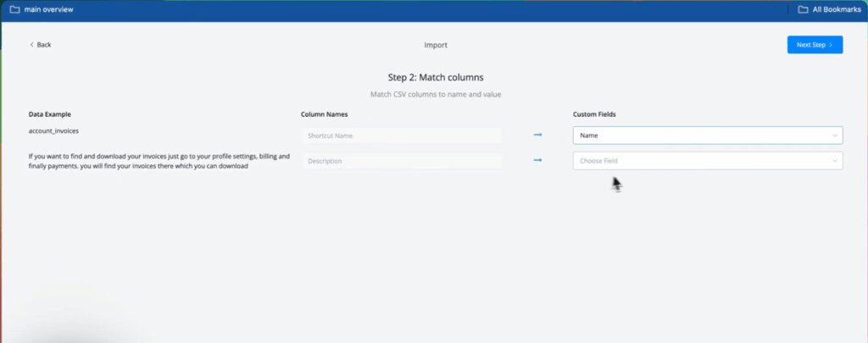Click the left chevron beside Back
Screen dimensions: 868x343
coord(32,45)
